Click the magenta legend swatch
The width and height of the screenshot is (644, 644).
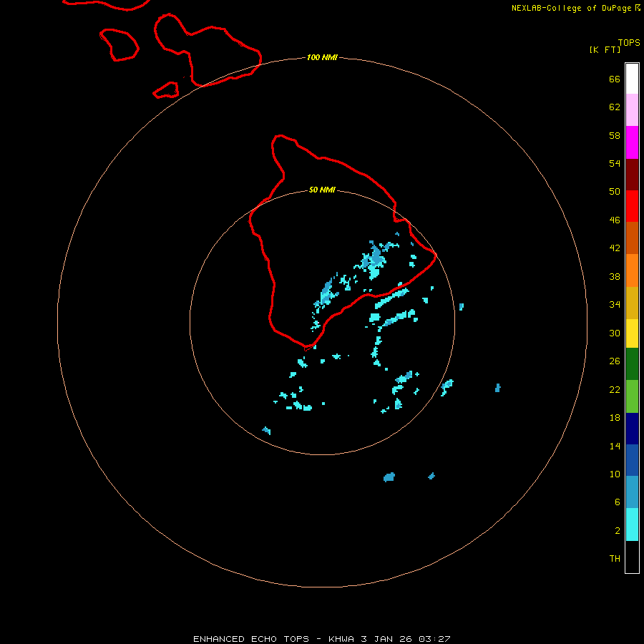pyautogui.click(x=632, y=142)
